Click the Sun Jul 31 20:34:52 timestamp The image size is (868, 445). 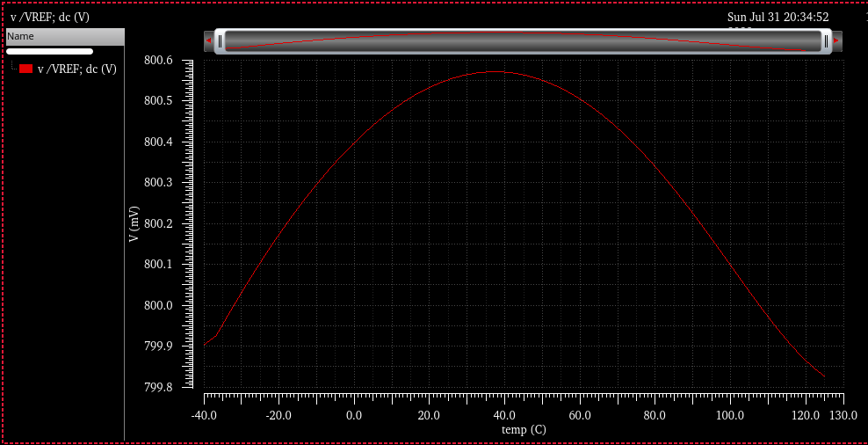[x=778, y=18]
